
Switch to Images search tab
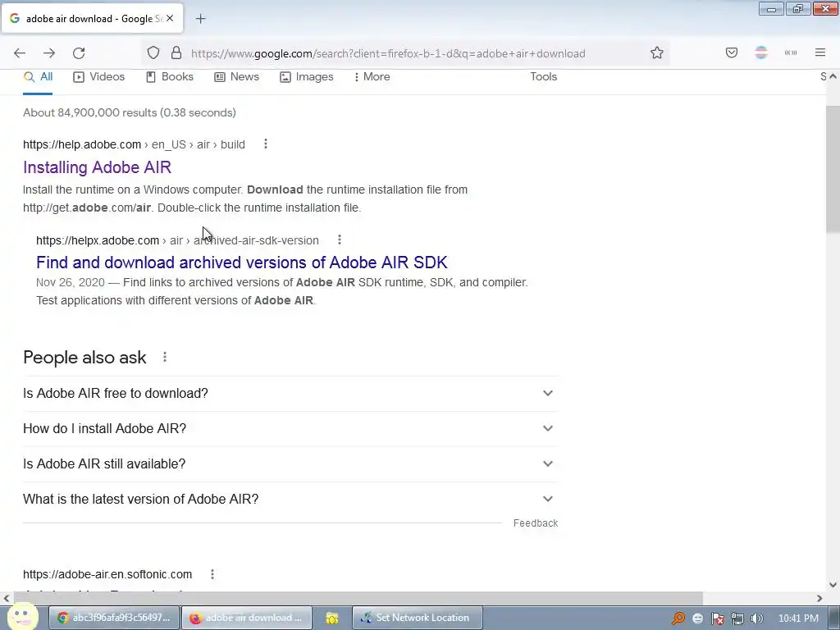click(307, 76)
